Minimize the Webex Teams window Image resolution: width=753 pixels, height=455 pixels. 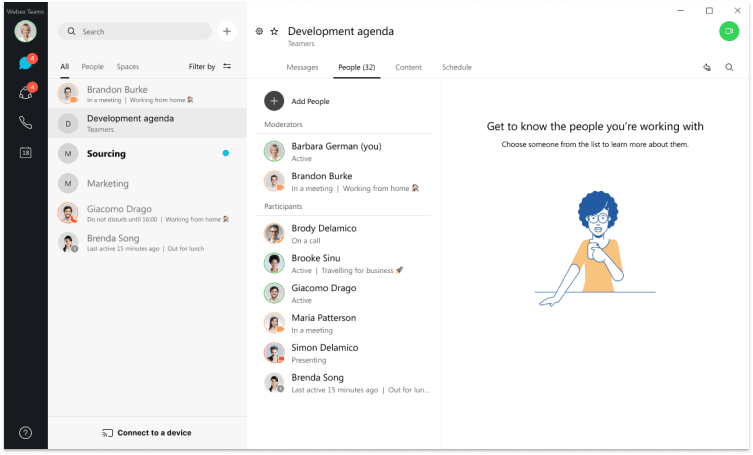point(680,11)
